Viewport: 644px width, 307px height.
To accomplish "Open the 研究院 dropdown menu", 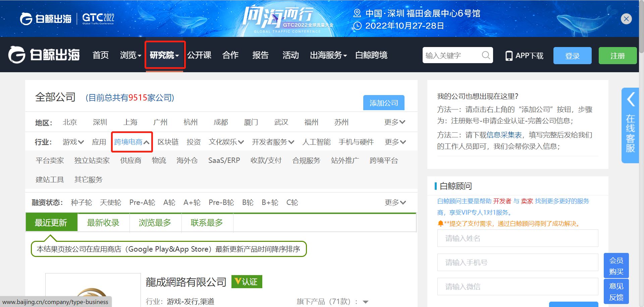I will tap(164, 55).
